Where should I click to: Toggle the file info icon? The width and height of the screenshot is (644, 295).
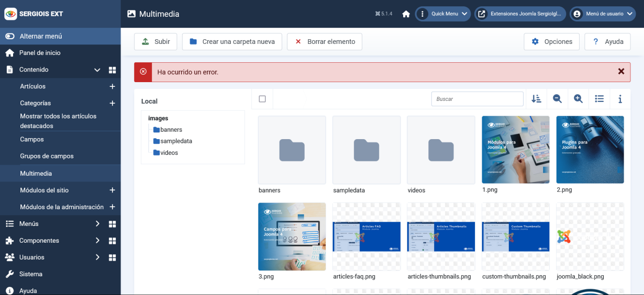[x=620, y=99]
